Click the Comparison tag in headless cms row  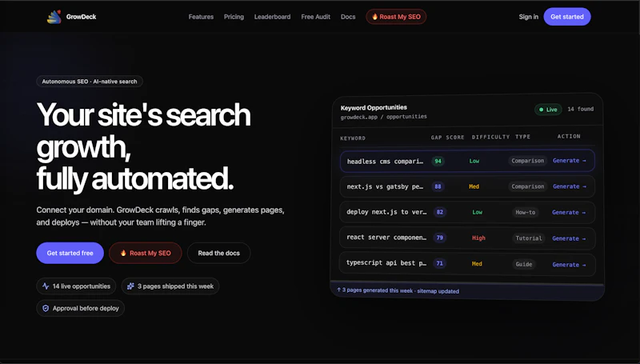pos(528,161)
